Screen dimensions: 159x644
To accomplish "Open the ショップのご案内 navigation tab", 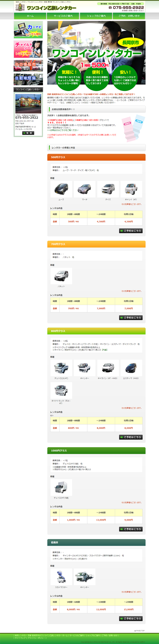I will pyautogui.click(x=96, y=16).
